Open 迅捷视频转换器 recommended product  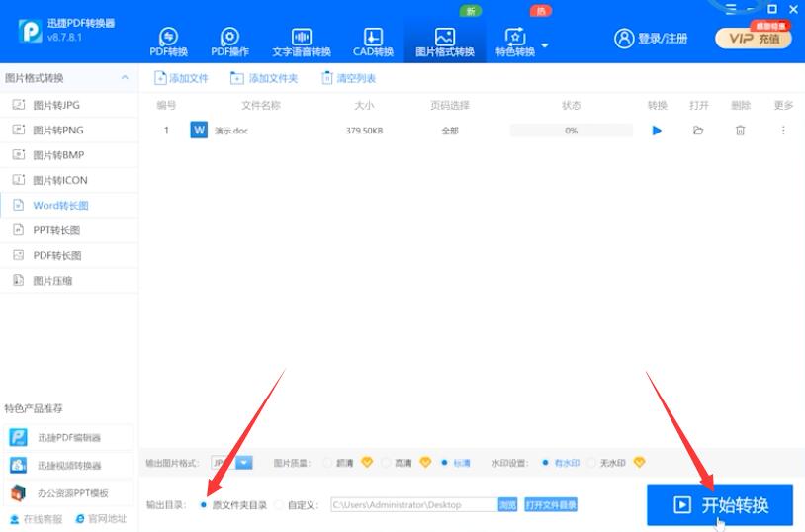click(x=68, y=465)
